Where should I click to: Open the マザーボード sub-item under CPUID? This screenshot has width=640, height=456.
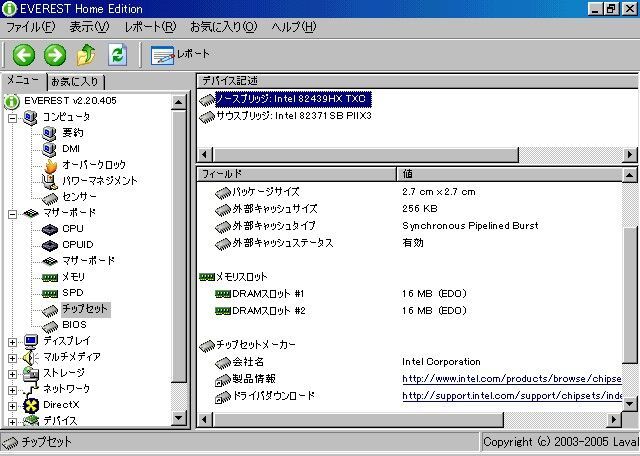pos(89,260)
